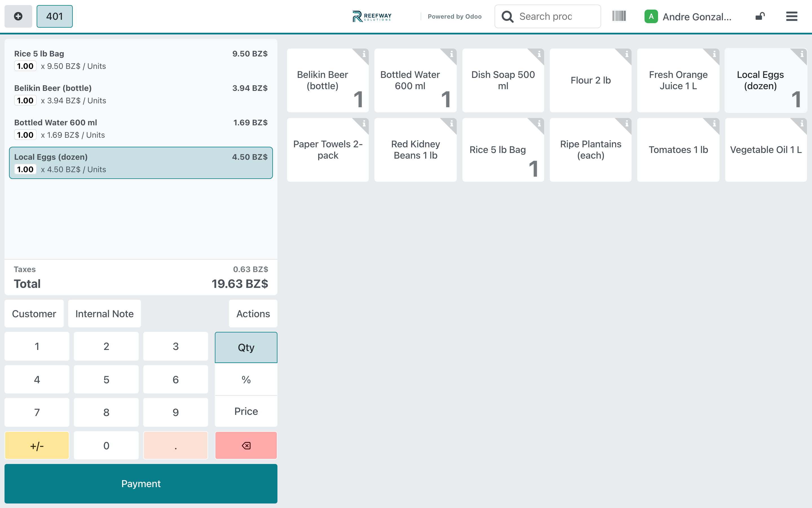Viewport: 812px width, 508px height.
Task: Add Red Kidney Beans 1 lb product
Action: pyautogui.click(x=415, y=150)
